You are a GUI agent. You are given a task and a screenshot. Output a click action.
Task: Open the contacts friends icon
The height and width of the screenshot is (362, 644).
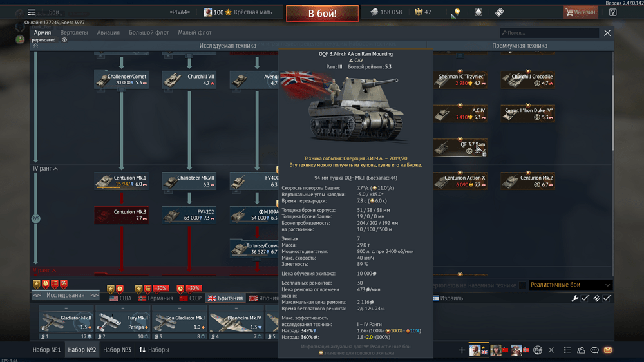(581, 350)
